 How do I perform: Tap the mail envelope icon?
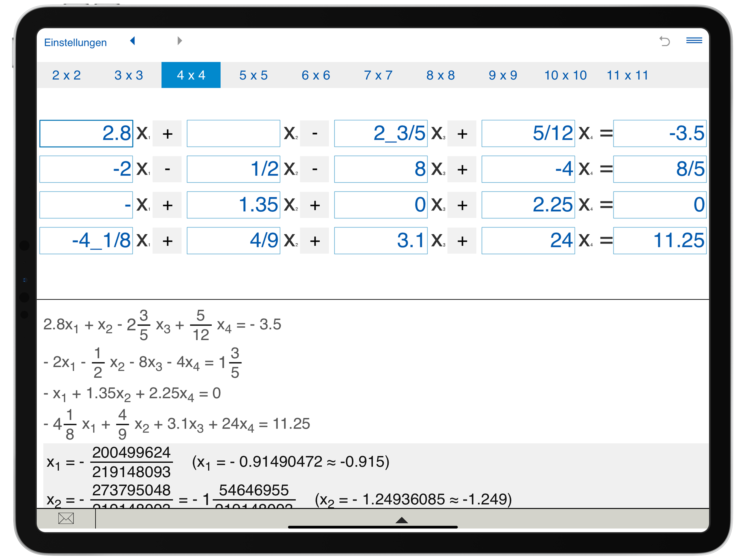click(x=66, y=518)
